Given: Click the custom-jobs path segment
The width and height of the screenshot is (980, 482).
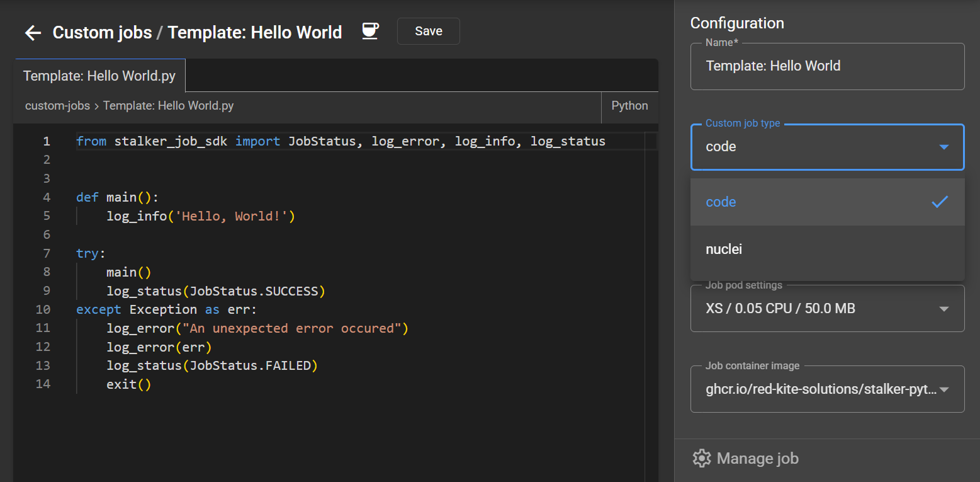Looking at the screenshot, I should [57, 106].
